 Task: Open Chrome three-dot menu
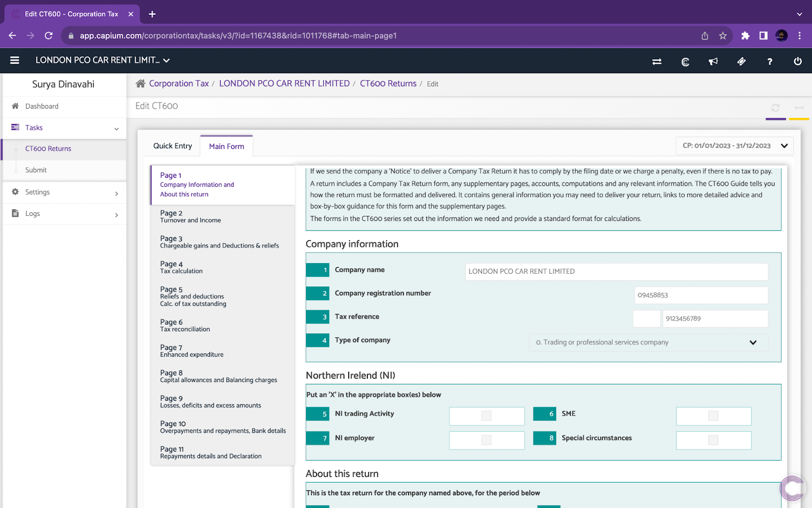click(799, 36)
